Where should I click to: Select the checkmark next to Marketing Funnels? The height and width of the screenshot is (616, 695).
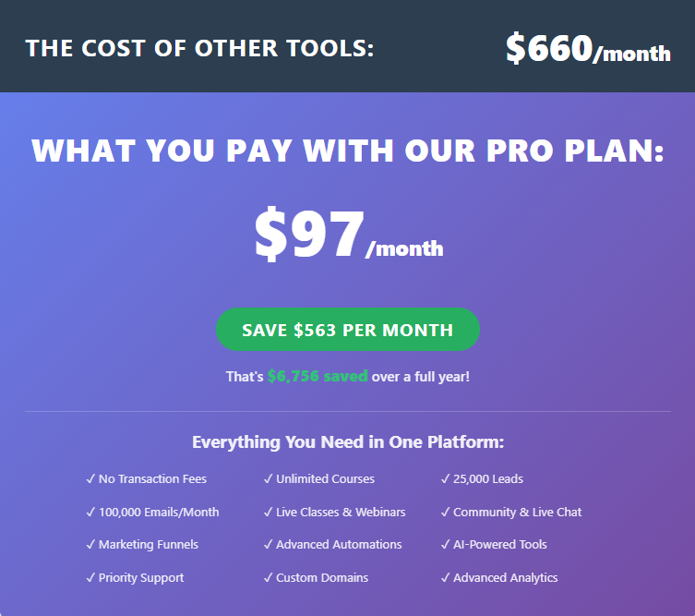(90, 545)
